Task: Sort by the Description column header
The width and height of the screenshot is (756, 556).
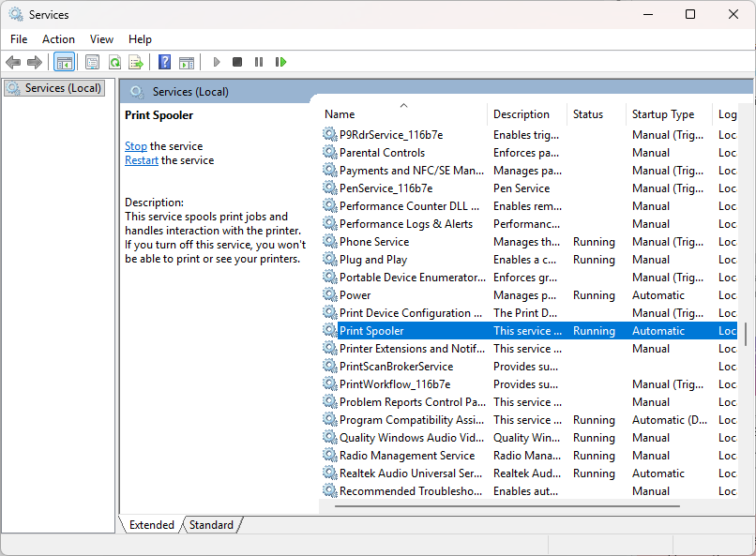Action: point(526,114)
